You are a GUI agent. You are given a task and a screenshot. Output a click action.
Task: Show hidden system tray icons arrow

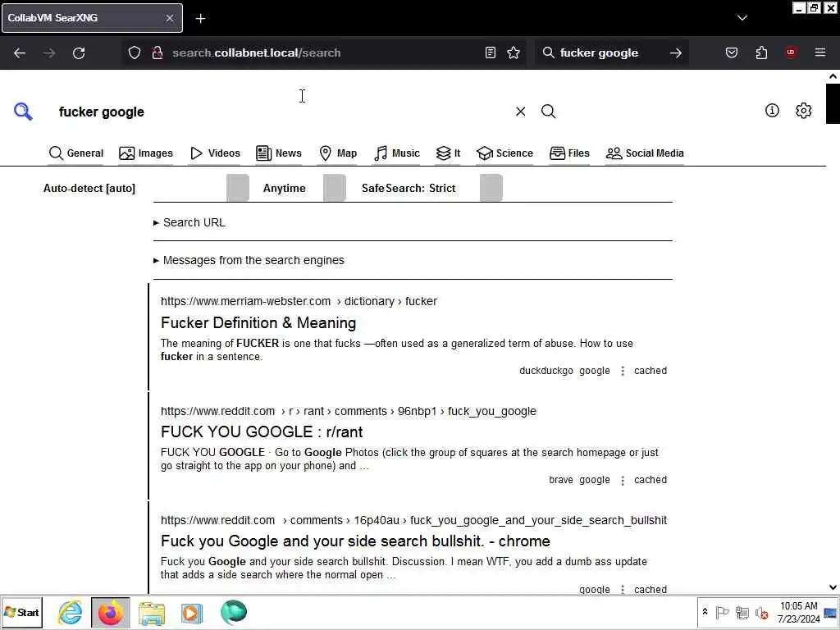point(705,612)
